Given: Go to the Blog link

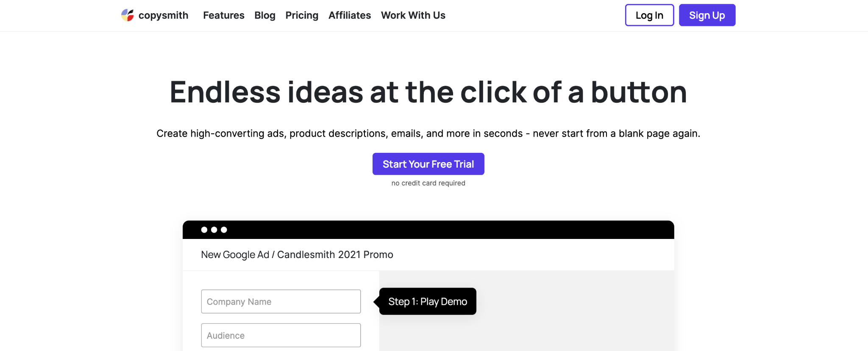Looking at the screenshot, I should point(265,15).
